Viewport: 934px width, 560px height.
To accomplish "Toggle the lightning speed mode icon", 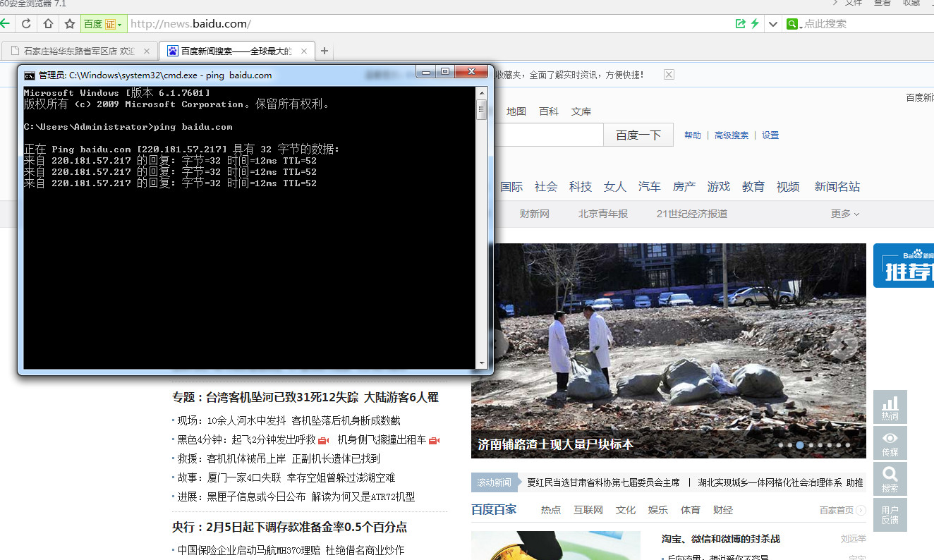I will coord(755,23).
